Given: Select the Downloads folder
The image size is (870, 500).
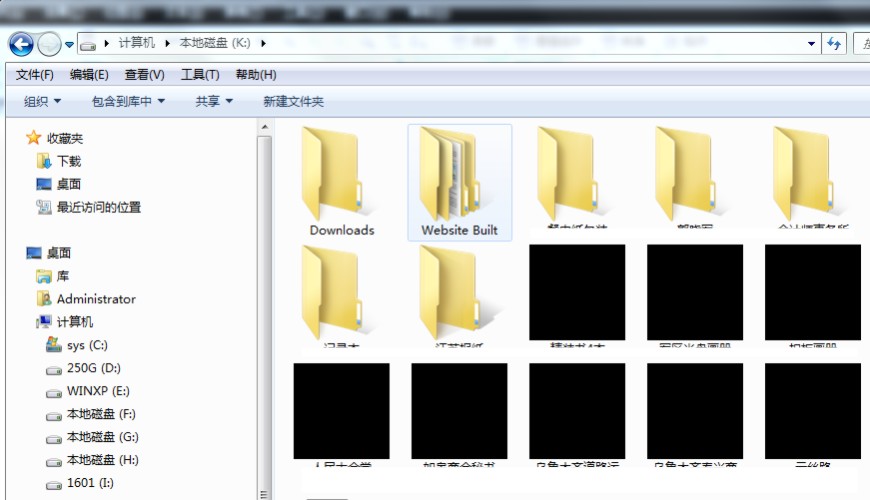Looking at the screenshot, I should coord(342,182).
